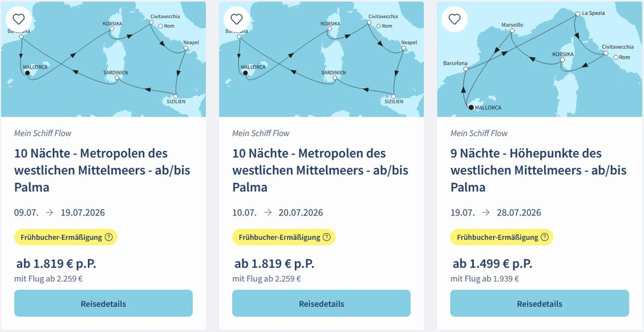Favorite the 09.07. Metropolen cruise with the heart icon

pos(18,19)
